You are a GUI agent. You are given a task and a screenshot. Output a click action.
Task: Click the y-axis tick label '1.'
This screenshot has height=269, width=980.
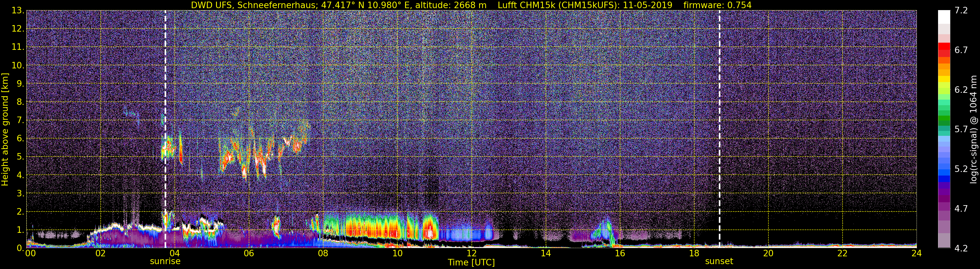(20, 230)
